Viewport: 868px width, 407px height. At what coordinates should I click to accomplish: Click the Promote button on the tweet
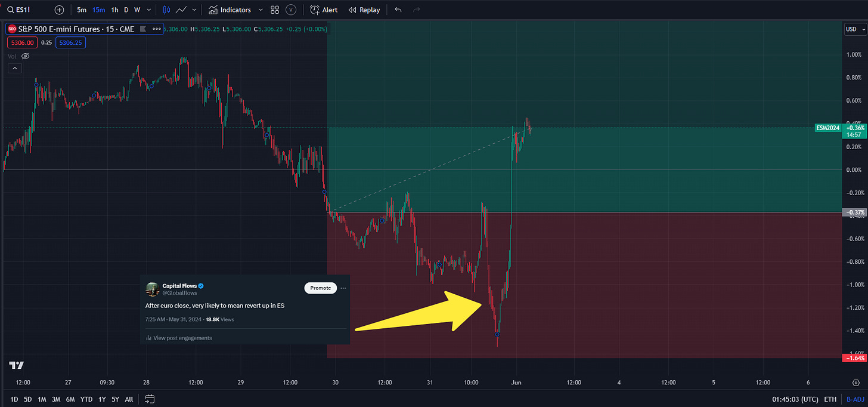(x=320, y=288)
